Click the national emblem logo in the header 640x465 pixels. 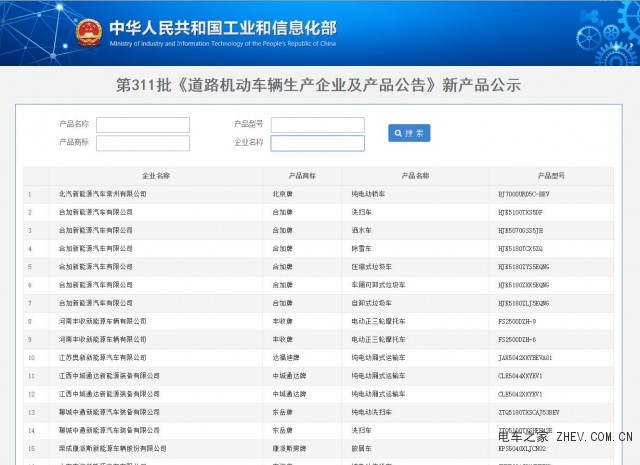[x=89, y=33]
